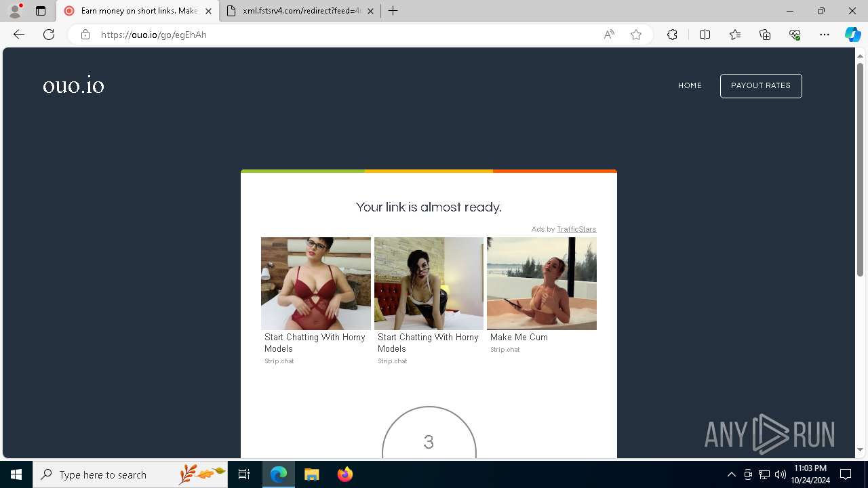This screenshot has width=868, height=488.
Task: Open the Extensions puzzle icon
Action: coord(672,35)
